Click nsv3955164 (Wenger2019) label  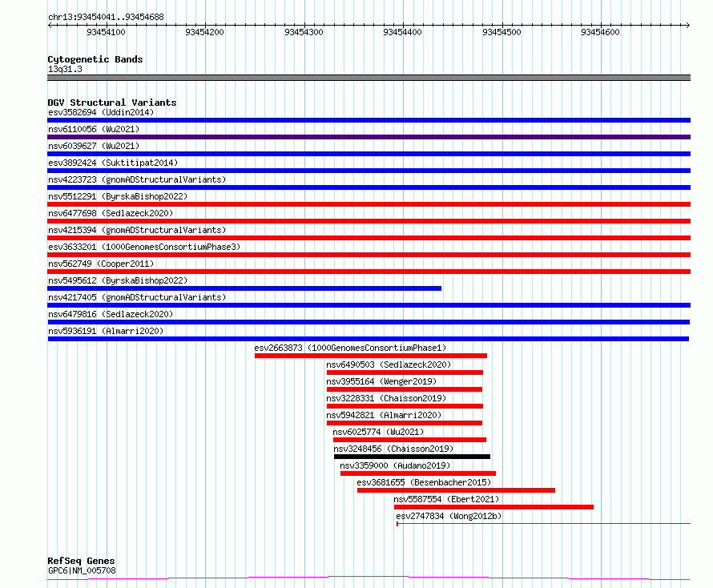click(381, 381)
